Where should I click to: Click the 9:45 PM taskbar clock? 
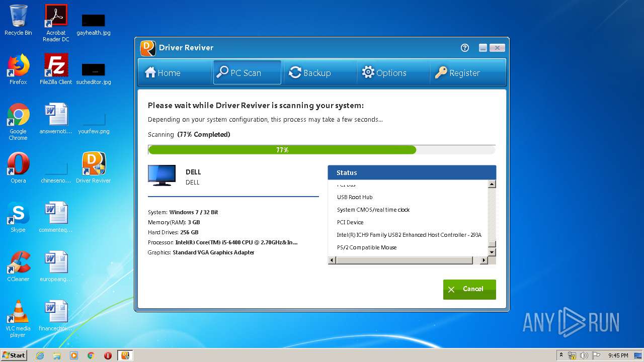(x=618, y=355)
